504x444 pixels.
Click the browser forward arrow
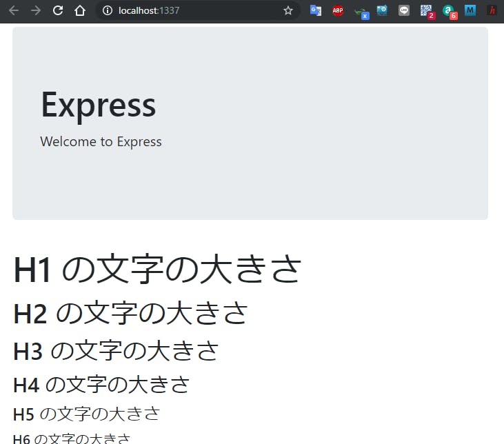click(36, 10)
